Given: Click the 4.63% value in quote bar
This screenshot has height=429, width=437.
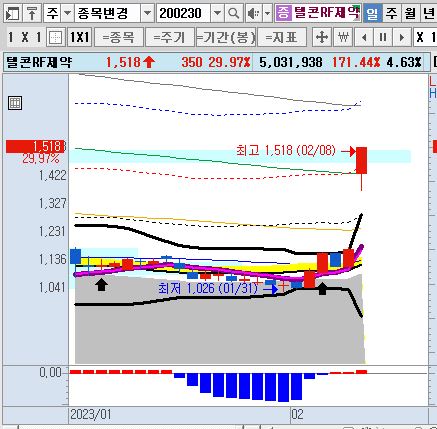Looking at the screenshot, I should pyautogui.click(x=404, y=62).
